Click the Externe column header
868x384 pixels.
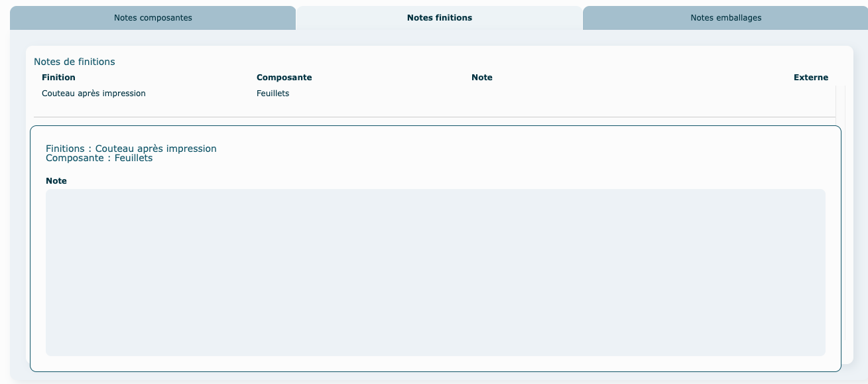pos(810,78)
